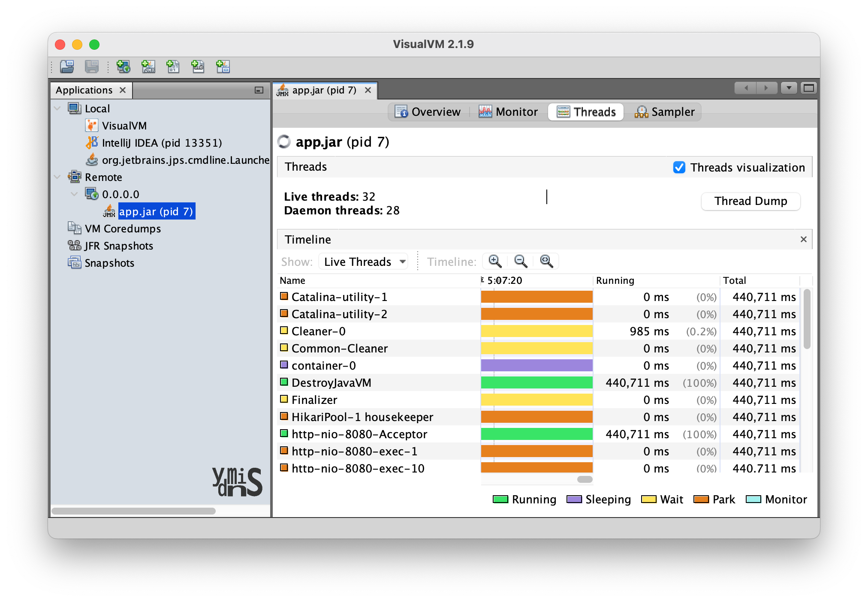Click the timeline fit-to-width zoom icon
The image size is (868, 602).
546,261
